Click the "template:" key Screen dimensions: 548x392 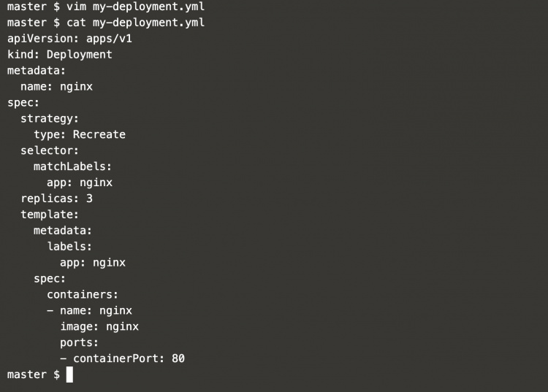point(50,215)
